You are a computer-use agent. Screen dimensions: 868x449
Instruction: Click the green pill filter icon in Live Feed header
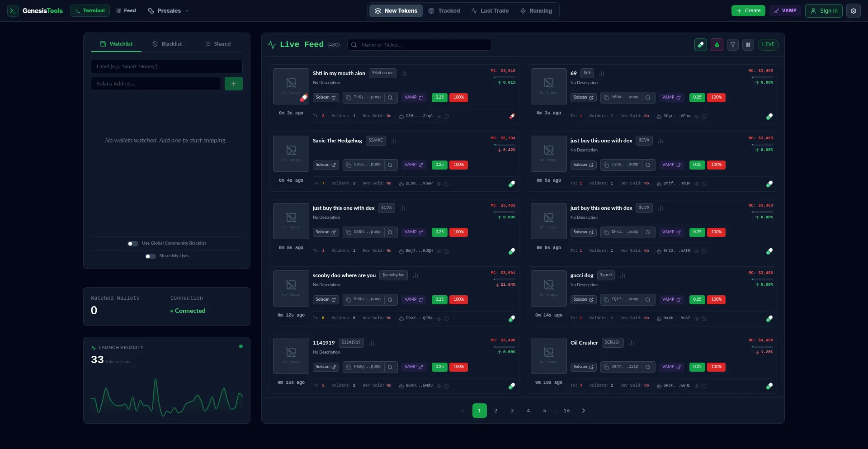pos(700,45)
